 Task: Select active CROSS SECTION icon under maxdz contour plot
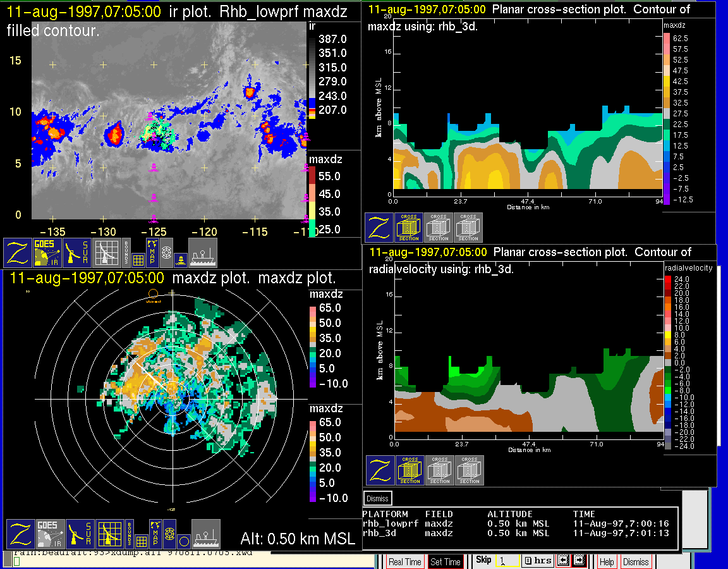click(x=409, y=228)
